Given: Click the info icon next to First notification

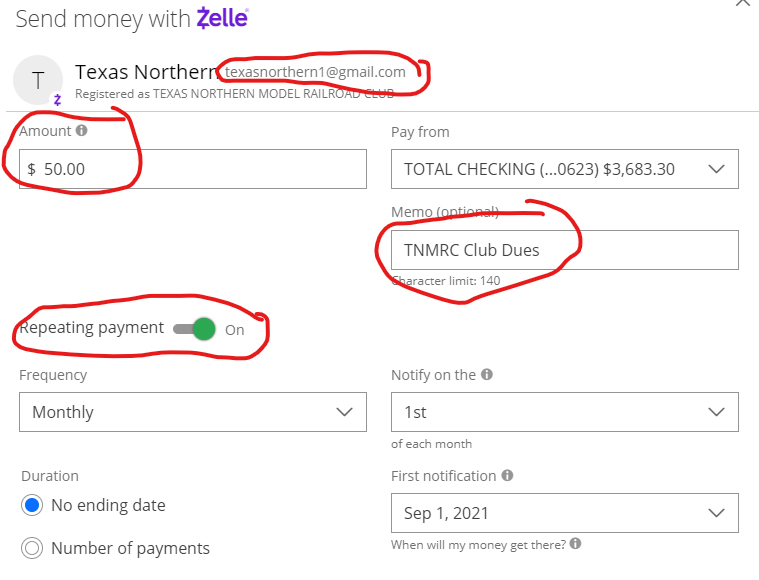Looking at the screenshot, I should [507, 476].
